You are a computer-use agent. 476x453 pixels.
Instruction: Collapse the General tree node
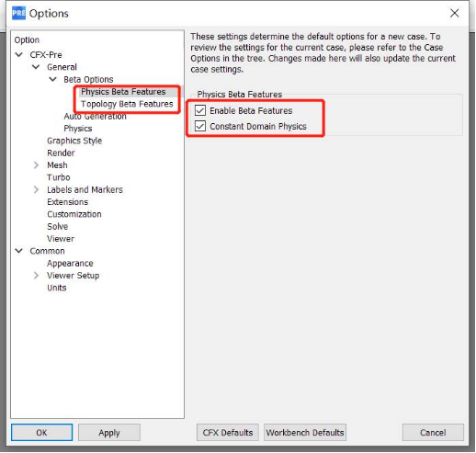point(36,67)
